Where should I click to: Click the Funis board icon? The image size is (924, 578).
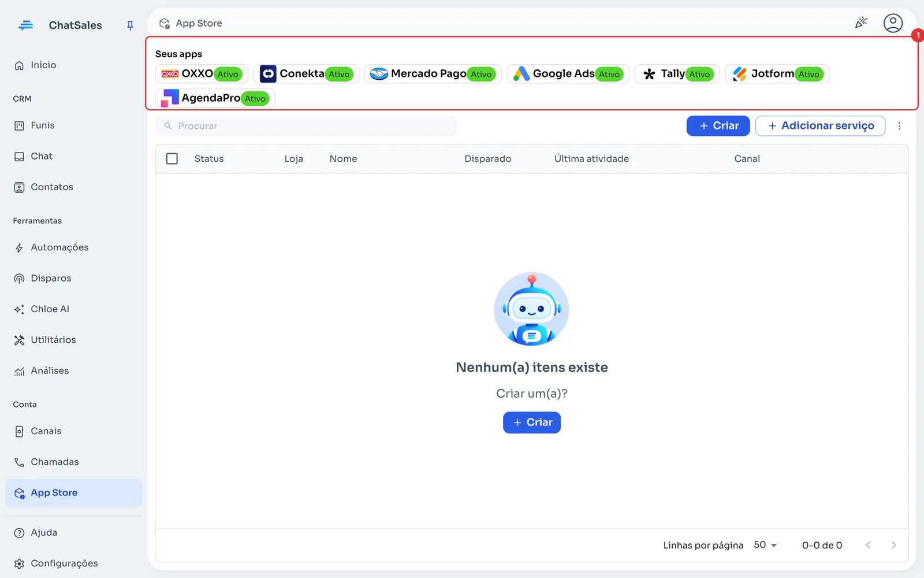tap(19, 125)
